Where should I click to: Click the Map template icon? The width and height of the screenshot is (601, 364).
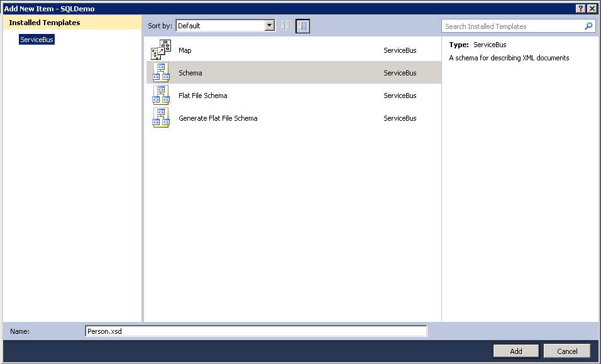(161, 50)
